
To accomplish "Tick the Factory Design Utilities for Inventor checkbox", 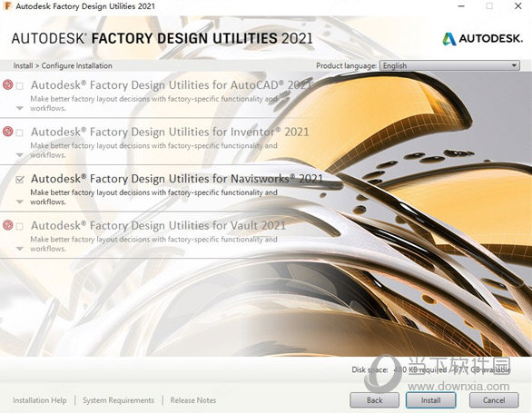I will 20,133.
